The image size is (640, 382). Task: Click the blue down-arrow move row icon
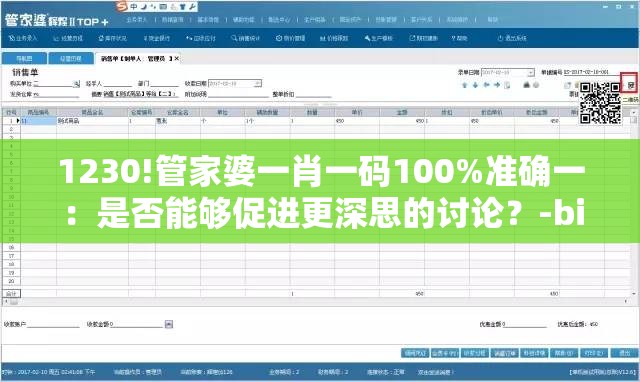click(475, 85)
